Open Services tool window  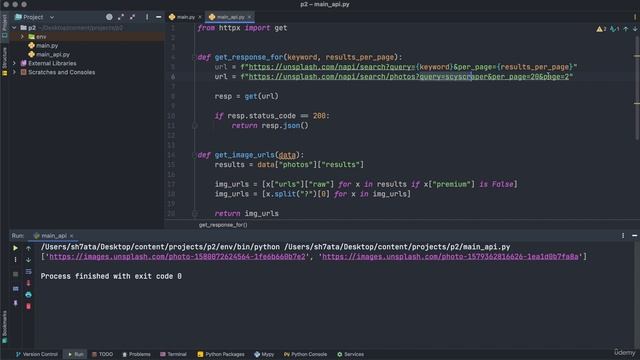pos(351,354)
